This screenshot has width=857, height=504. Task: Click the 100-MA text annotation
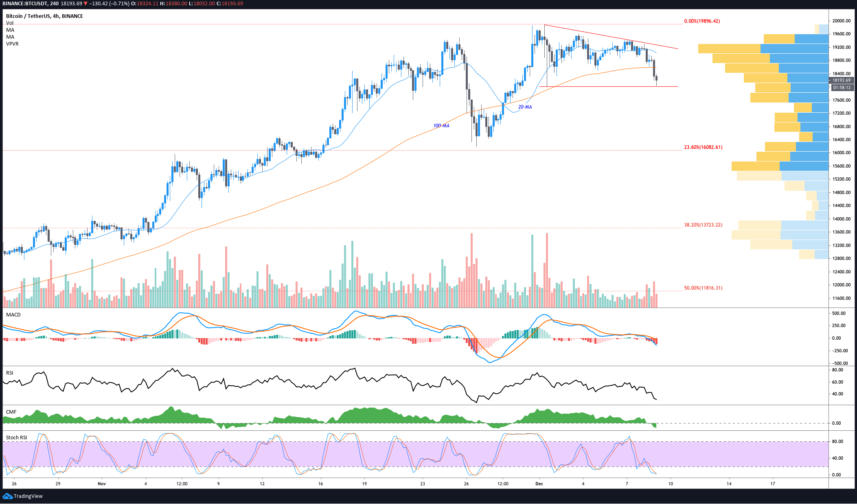[441, 126]
